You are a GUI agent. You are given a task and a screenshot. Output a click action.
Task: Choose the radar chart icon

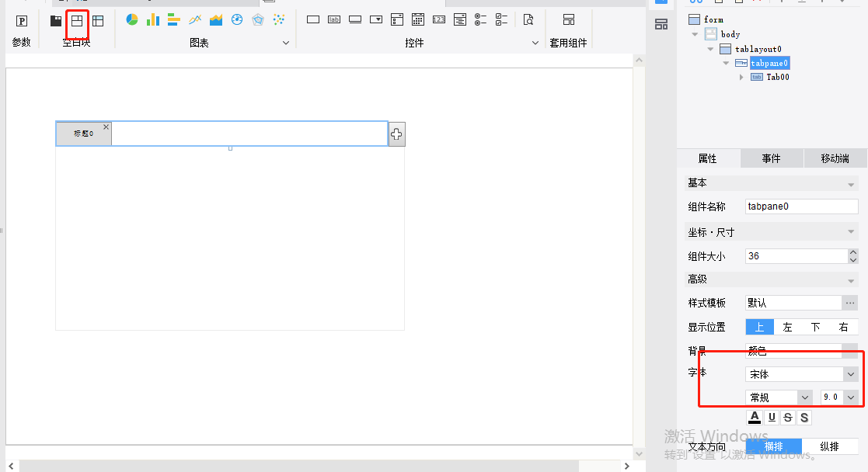[x=258, y=20]
